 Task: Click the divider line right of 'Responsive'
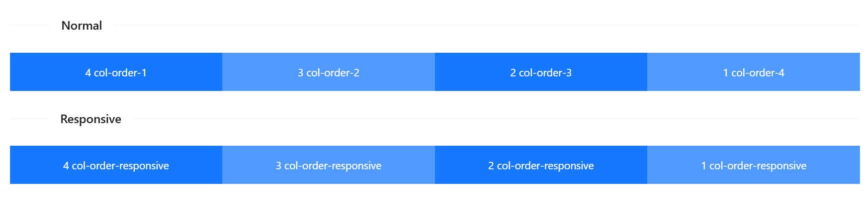coord(497,119)
